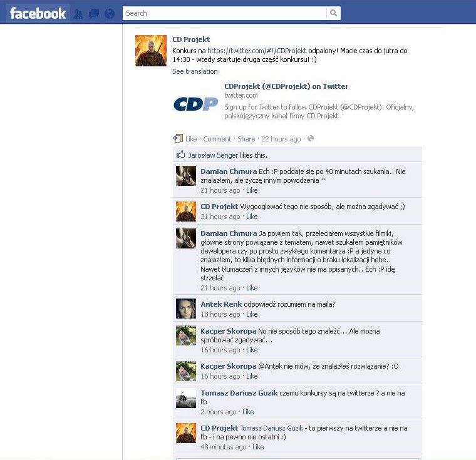Like Kacper Skorupa's '@Antek nie mów' comment

252,376
